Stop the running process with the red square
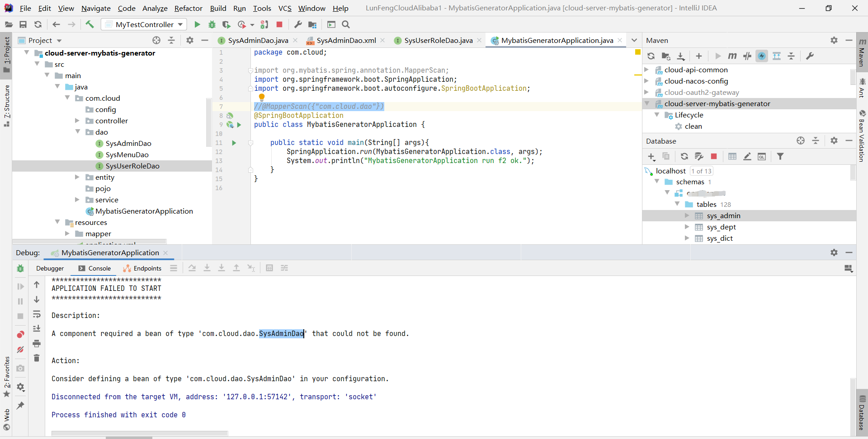 279,24
